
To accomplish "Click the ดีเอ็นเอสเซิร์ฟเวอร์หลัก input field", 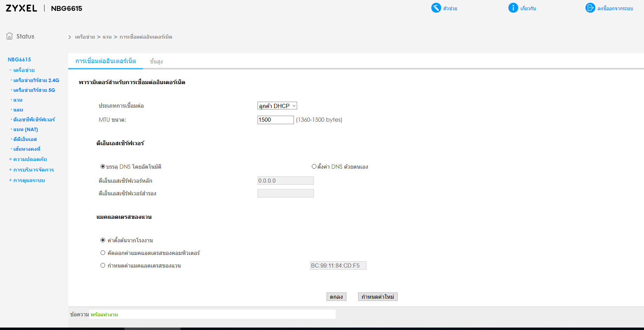I will click(286, 181).
